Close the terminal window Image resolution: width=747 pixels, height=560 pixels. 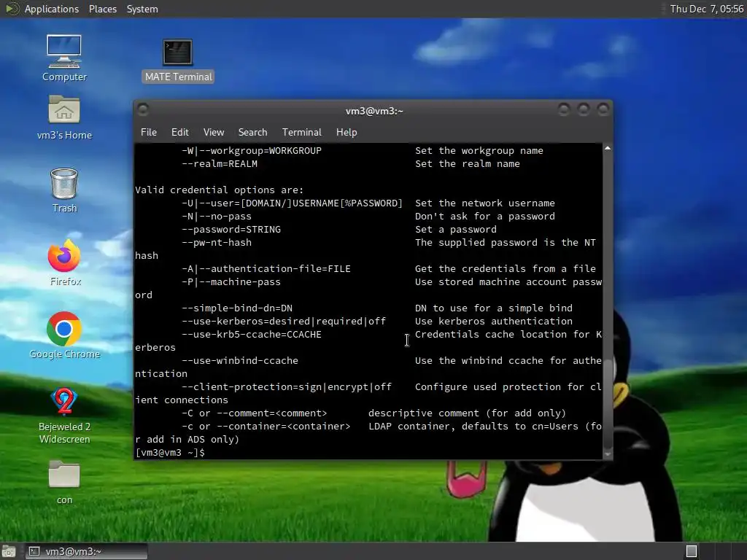[603, 110]
